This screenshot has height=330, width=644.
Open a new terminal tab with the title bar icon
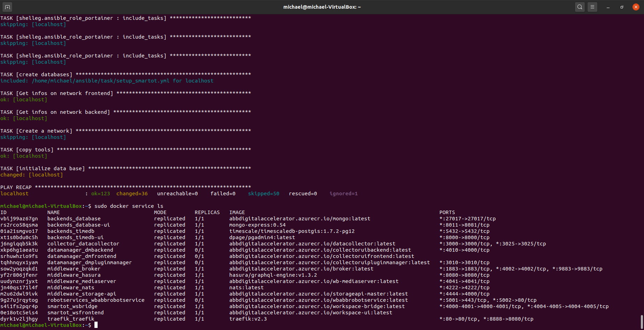pyautogui.click(x=7, y=7)
